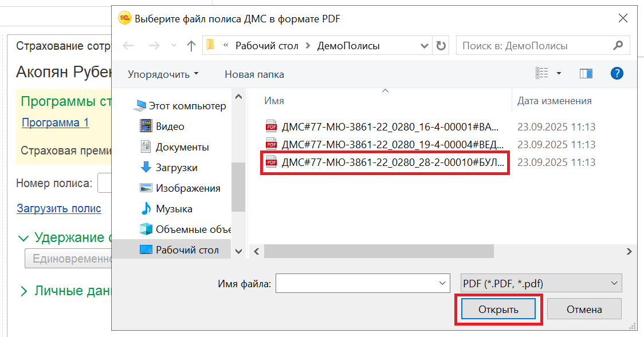The width and height of the screenshot is (644, 337).
Task: Click the Загрузить полис link
Action: click(59, 209)
